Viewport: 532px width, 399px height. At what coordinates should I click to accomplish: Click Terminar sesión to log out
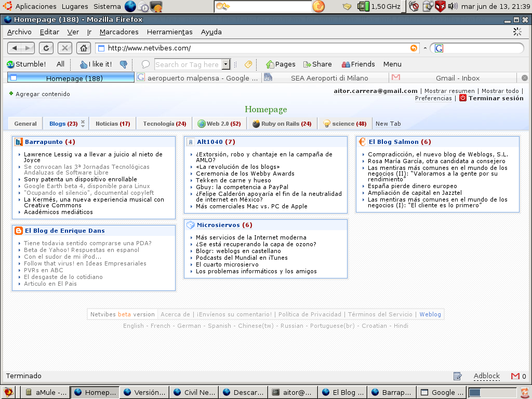496,98
